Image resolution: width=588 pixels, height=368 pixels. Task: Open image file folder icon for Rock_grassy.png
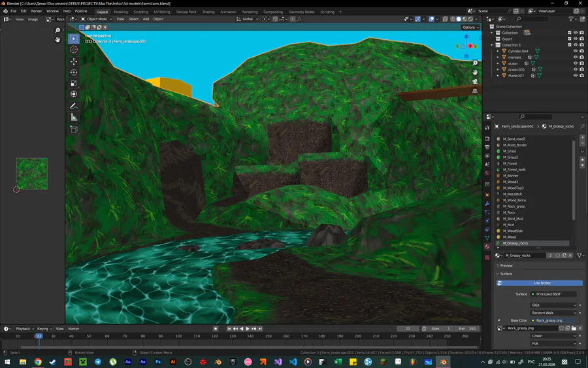574,328
